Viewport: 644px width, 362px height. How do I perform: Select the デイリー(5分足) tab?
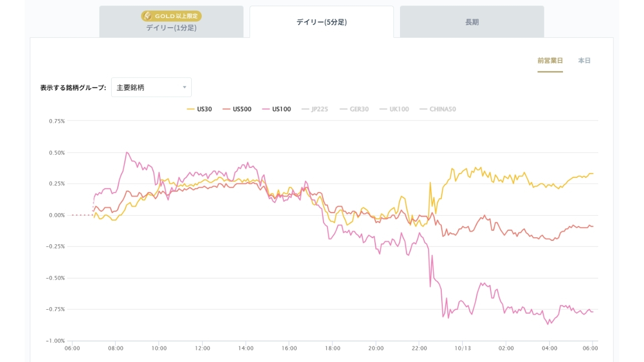click(321, 22)
